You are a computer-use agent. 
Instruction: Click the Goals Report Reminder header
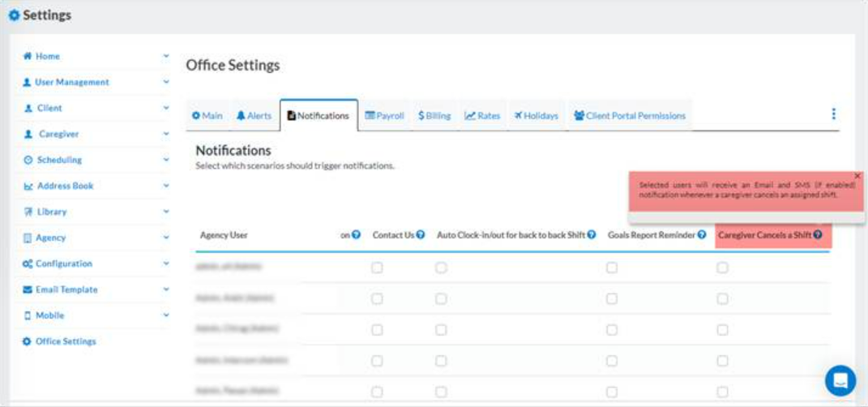click(x=652, y=235)
